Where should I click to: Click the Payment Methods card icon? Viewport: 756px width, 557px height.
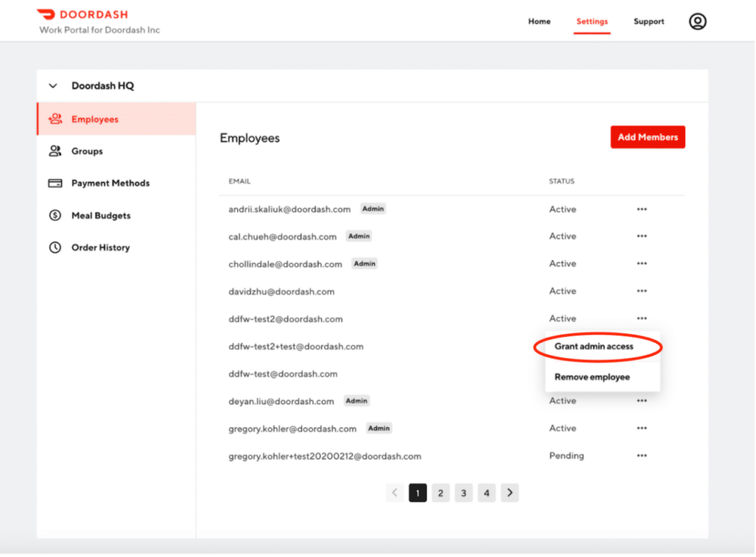[55, 183]
